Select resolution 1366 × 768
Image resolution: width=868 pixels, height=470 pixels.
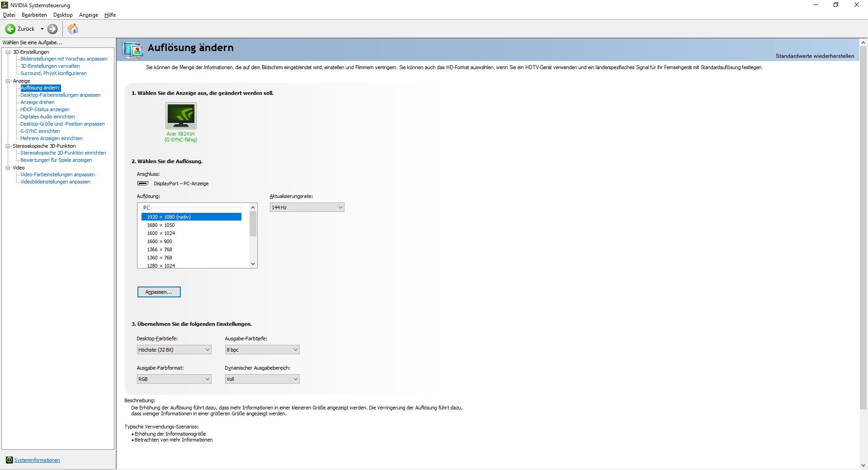[x=191, y=249]
